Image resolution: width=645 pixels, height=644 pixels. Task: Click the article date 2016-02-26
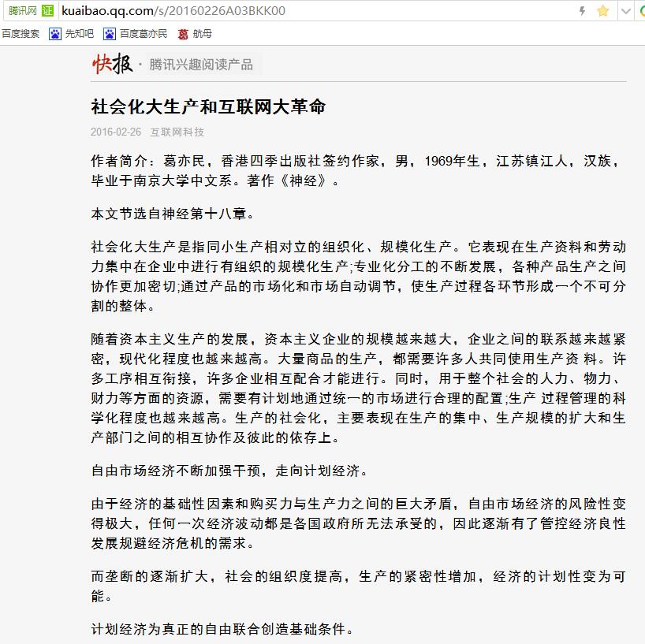tap(116, 132)
